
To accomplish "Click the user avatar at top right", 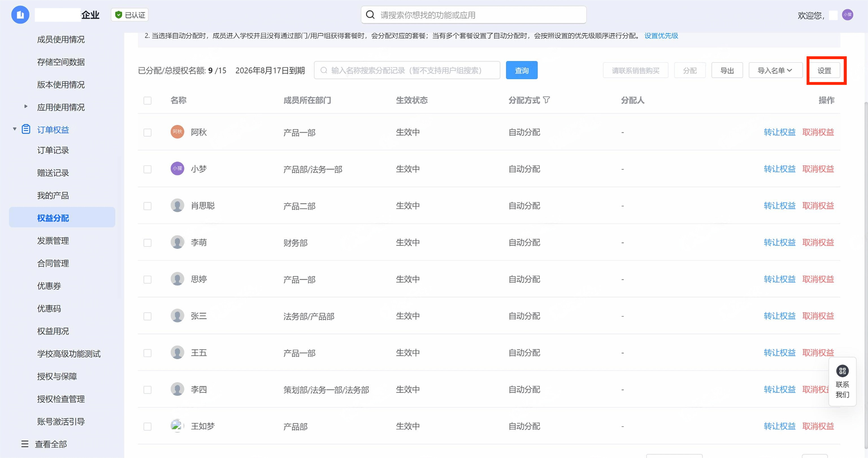I will [847, 15].
